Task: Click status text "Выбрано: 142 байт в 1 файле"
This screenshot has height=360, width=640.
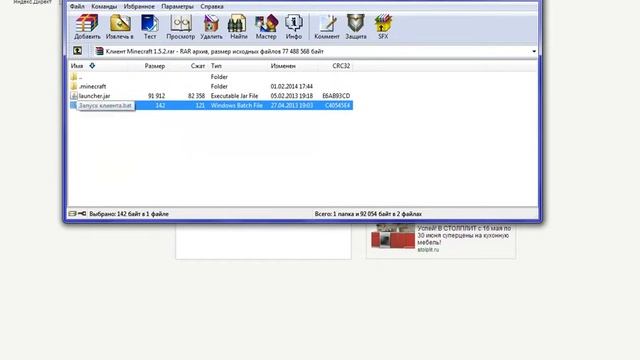Action: pos(129,213)
